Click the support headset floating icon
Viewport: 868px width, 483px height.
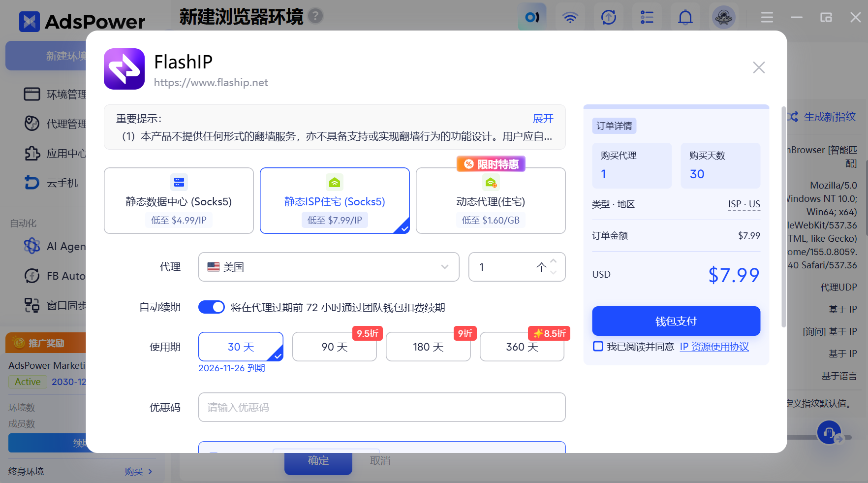click(x=829, y=432)
